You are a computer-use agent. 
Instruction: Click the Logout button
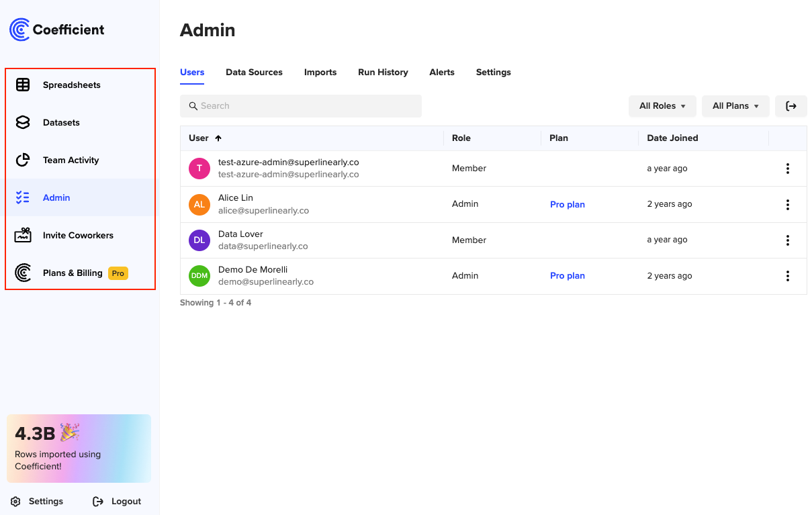(118, 502)
